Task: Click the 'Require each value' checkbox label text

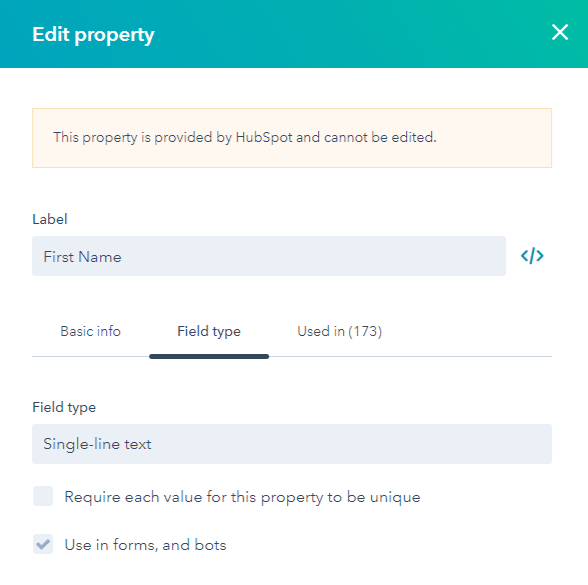Action: click(242, 497)
